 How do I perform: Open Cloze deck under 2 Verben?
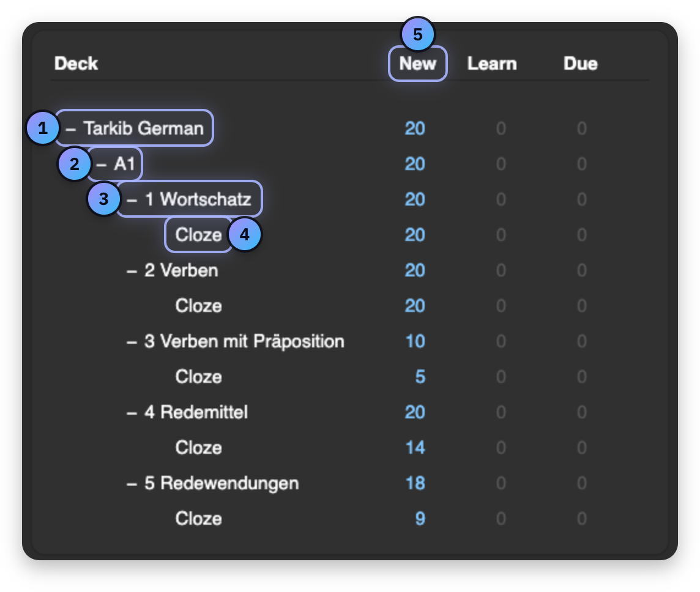[x=199, y=306]
